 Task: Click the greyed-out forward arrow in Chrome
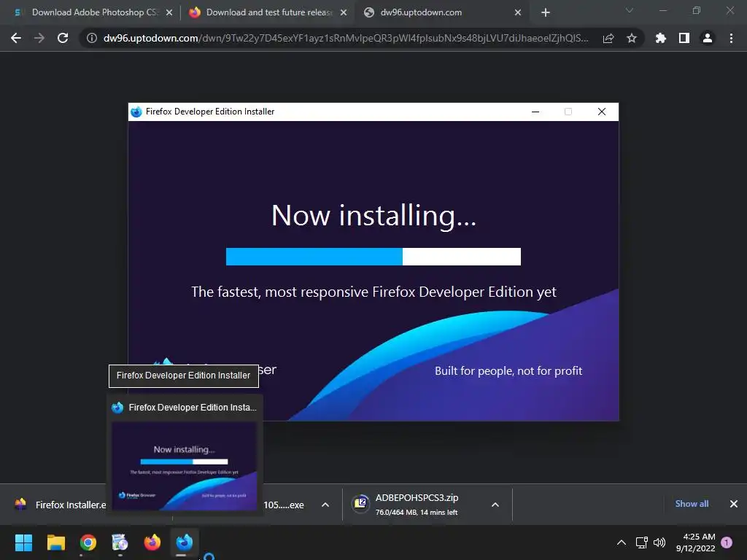[39, 38]
